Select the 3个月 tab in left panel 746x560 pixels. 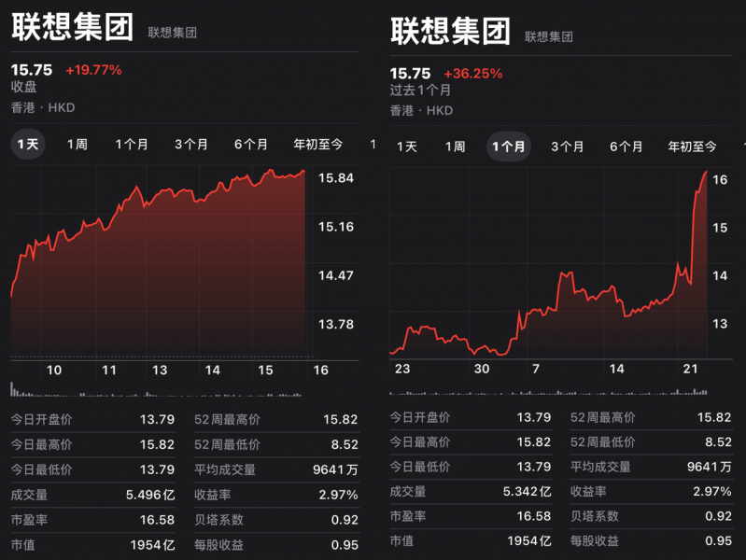191,144
